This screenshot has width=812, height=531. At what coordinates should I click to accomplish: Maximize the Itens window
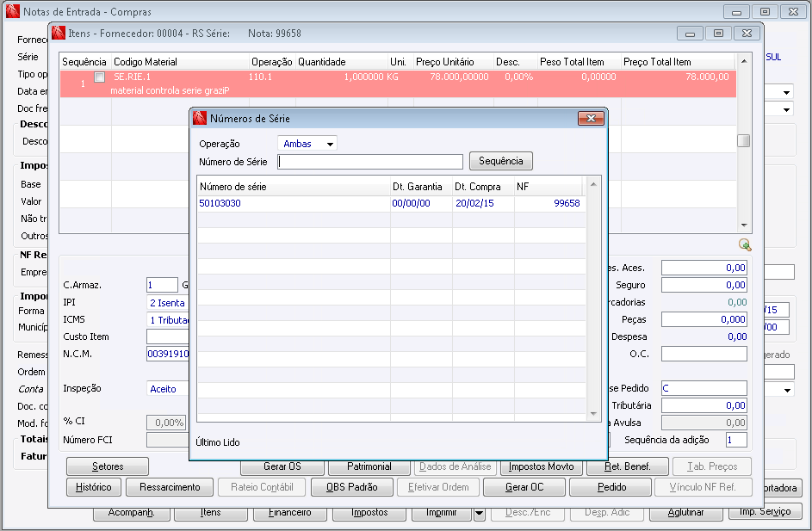click(718, 33)
